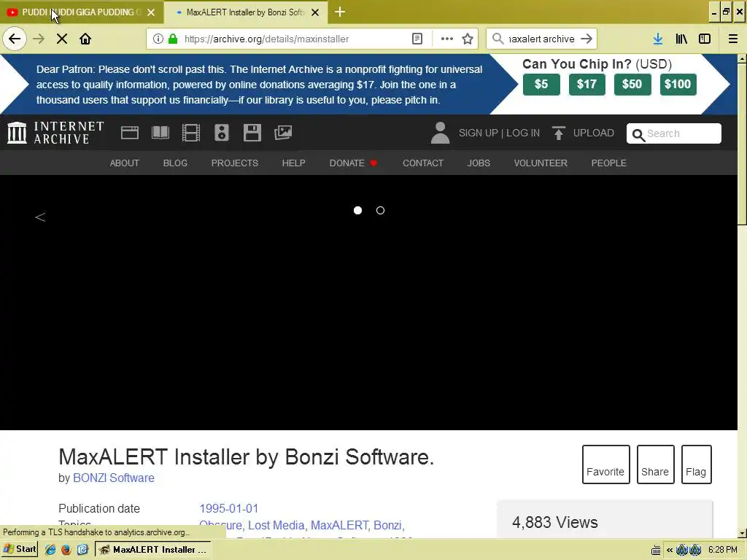
Task: Donate $50 button
Action: (632, 85)
